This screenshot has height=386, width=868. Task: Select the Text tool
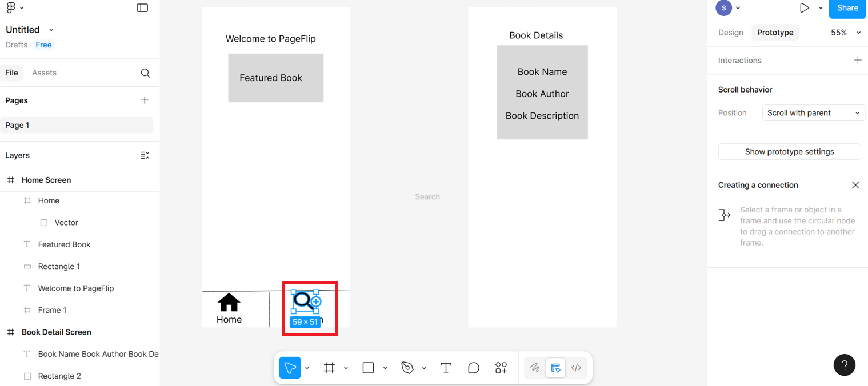click(446, 368)
